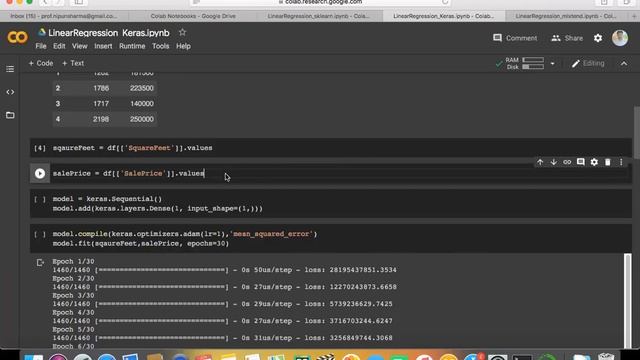Switch to the LinearRegression_sklearn tab
640x360 pixels.
coord(319,16)
